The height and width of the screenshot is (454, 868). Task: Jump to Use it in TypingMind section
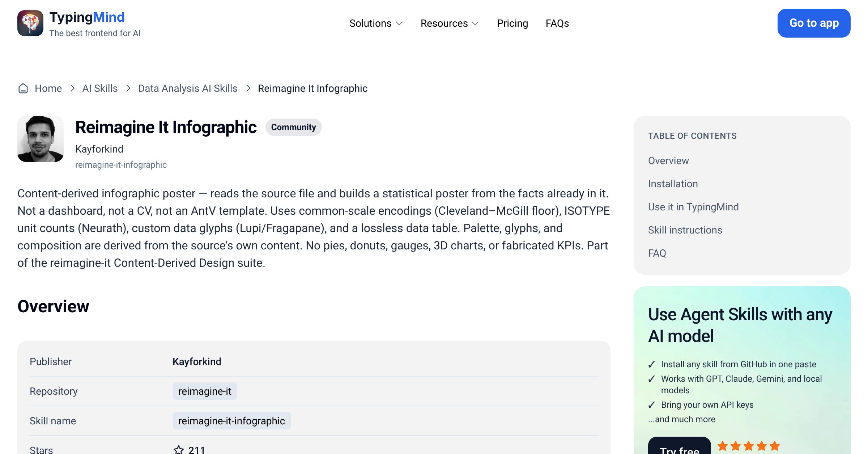(x=693, y=207)
